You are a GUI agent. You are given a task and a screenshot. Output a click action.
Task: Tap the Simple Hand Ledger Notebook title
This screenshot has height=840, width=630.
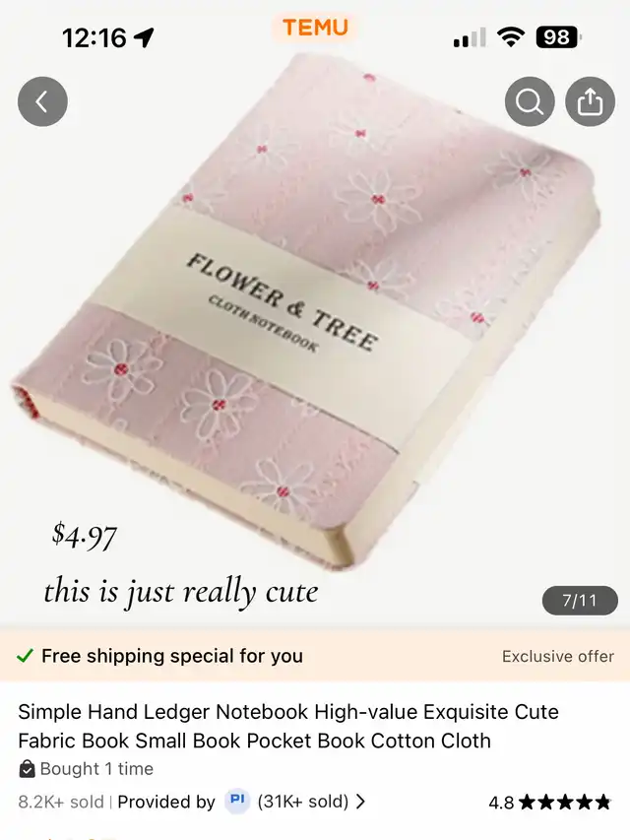(288, 727)
